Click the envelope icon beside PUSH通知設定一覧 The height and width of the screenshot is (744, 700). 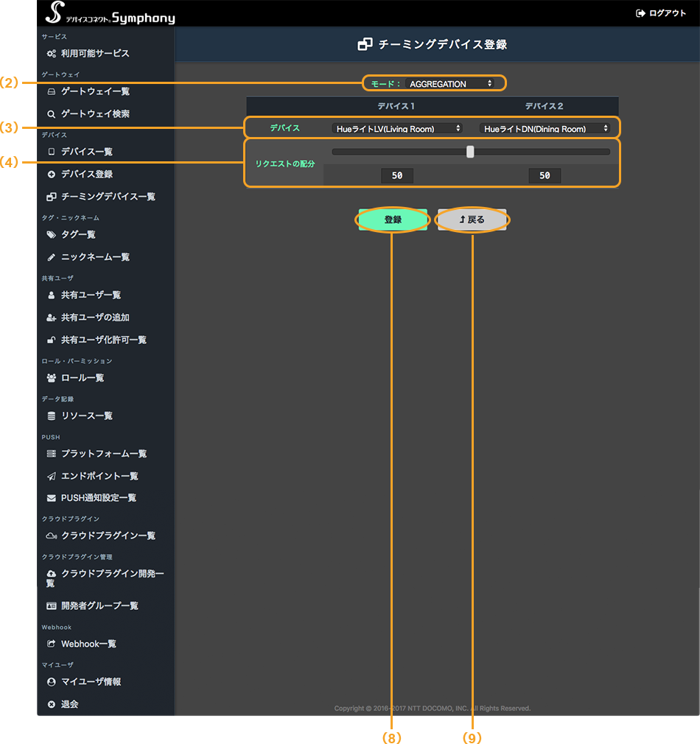[52, 498]
